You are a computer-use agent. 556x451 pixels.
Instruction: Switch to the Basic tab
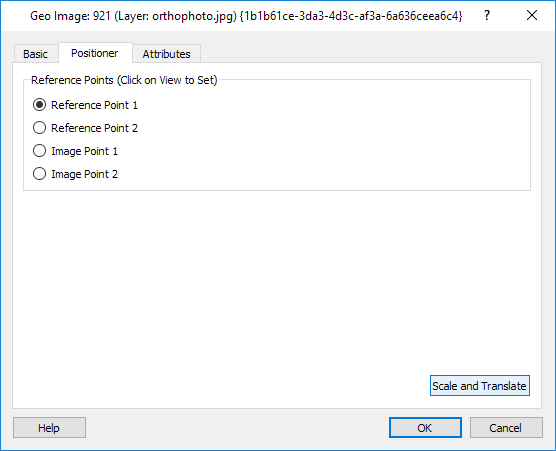click(x=35, y=54)
